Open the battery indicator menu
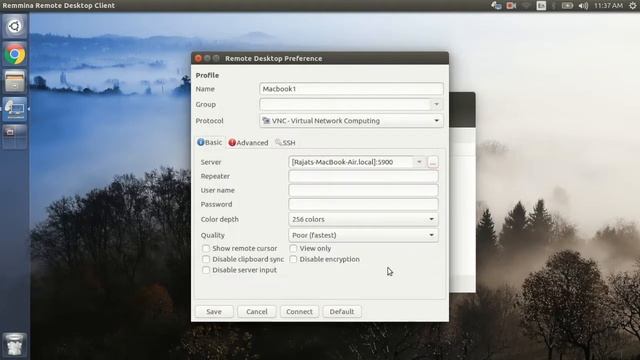The width and height of the screenshot is (640, 360). 567,5
